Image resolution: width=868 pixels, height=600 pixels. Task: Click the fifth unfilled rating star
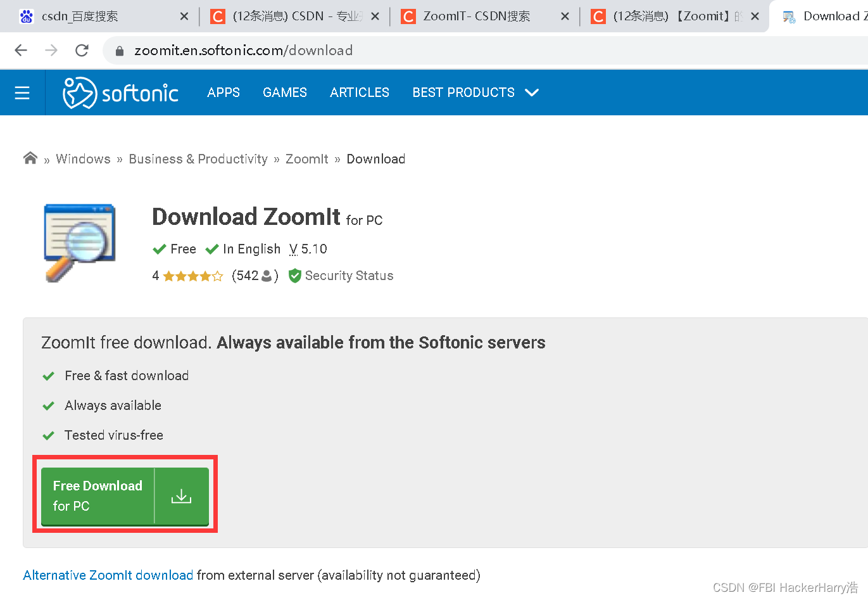218,276
